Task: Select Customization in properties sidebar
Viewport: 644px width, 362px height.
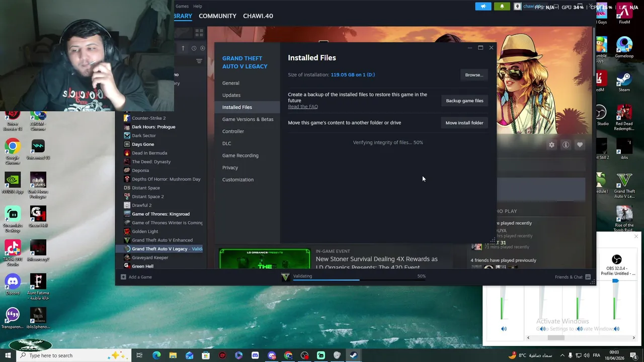Action: click(x=238, y=179)
